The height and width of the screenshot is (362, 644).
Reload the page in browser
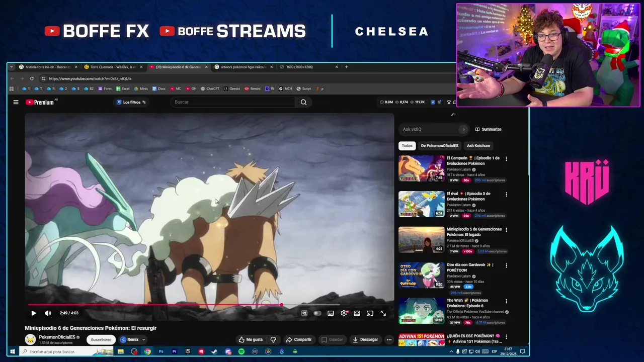point(32,78)
